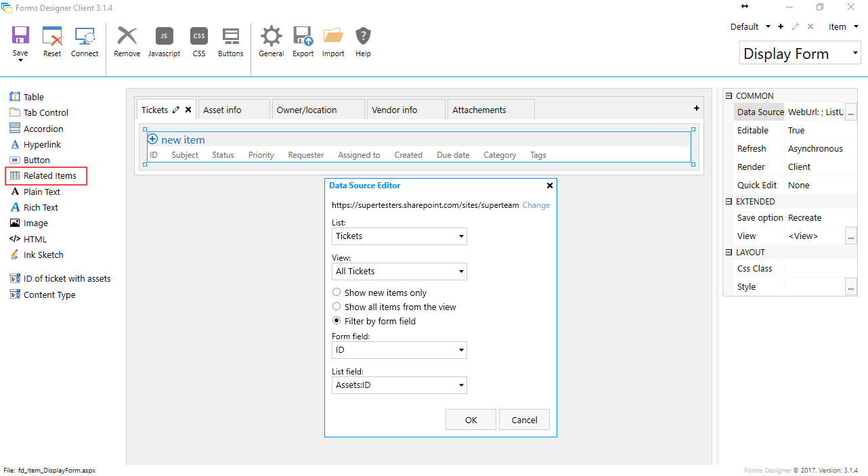This screenshot has width=868, height=476.
Task: Click the OK button in Data Source Editor
Action: pyautogui.click(x=471, y=420)
